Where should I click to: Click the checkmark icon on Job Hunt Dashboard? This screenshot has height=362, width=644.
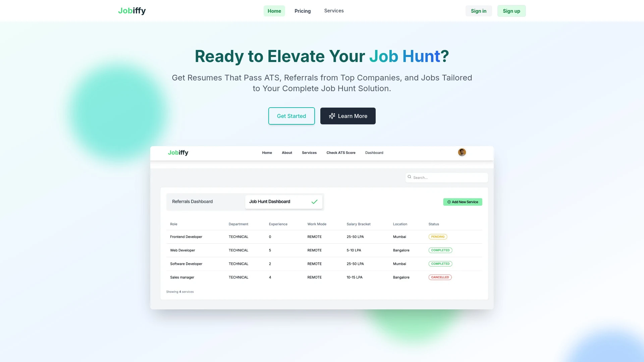click(315, 201)
